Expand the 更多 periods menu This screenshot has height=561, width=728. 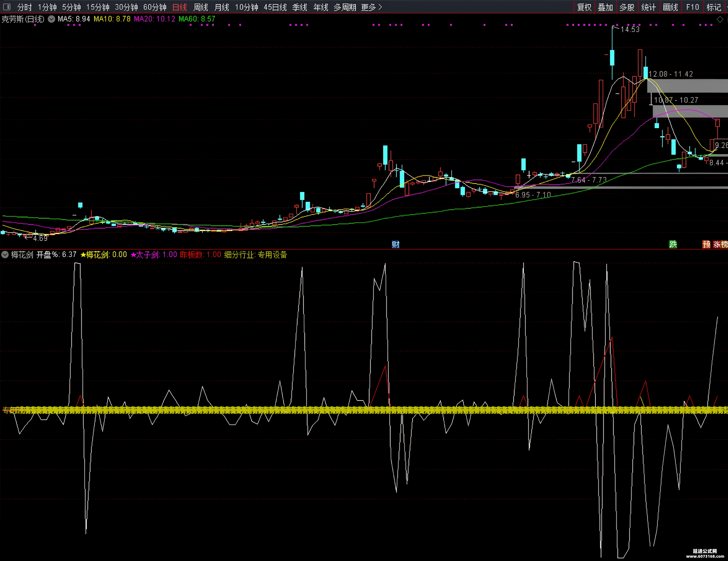pos(371,7)
